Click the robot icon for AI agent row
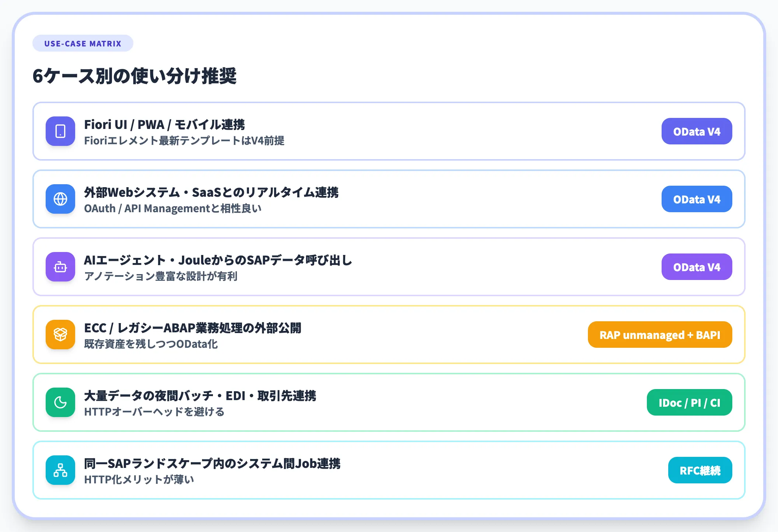Viewport: 778px width, 532px height. [60, 267]
